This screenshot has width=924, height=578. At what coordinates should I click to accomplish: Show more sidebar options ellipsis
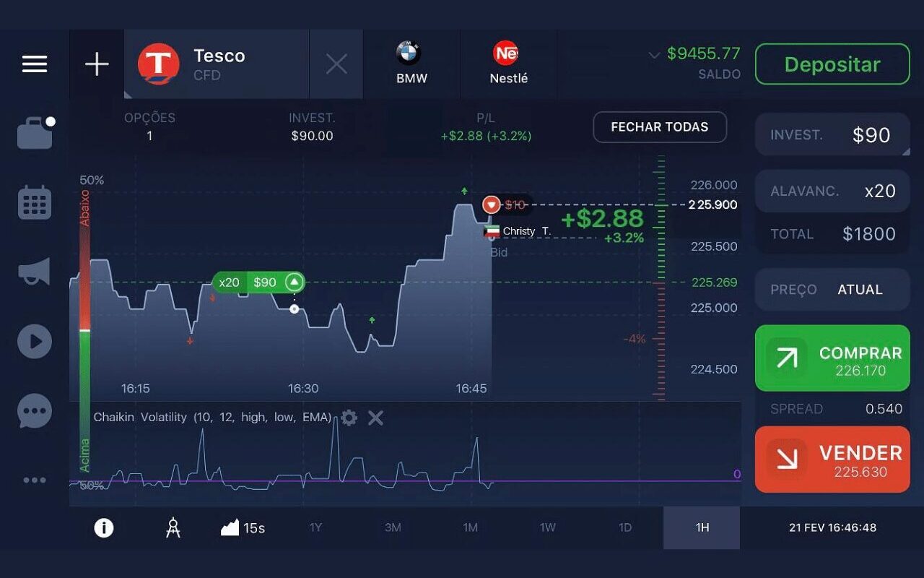click(35, 480)
